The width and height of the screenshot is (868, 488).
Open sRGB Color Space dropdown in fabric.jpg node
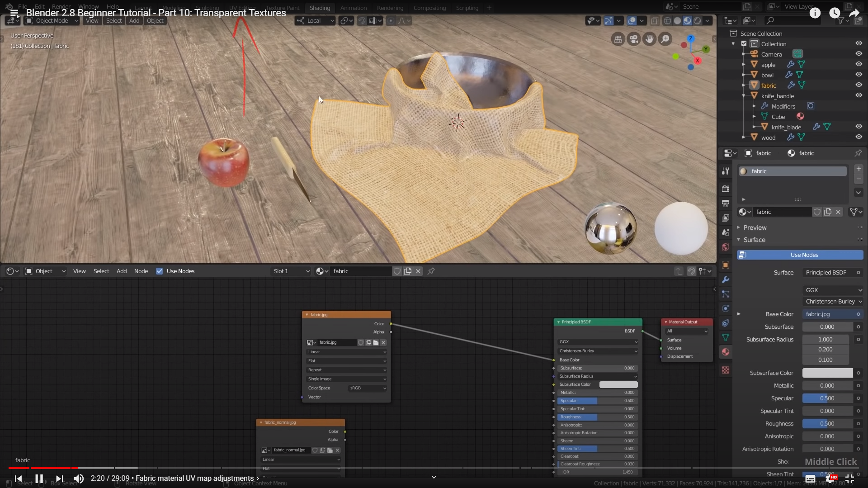[368, 388]
